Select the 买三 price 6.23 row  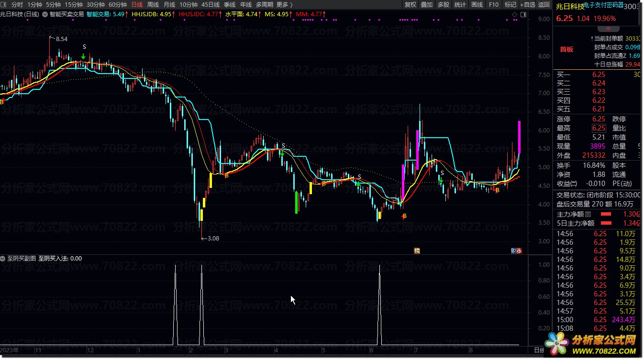[x=597, y=92]
